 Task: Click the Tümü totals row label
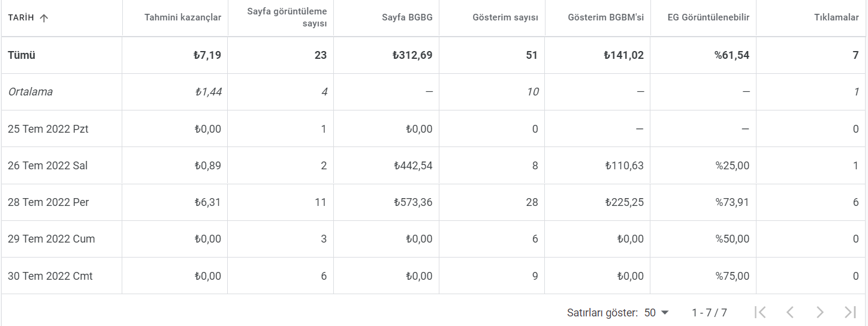click(22, 55)
